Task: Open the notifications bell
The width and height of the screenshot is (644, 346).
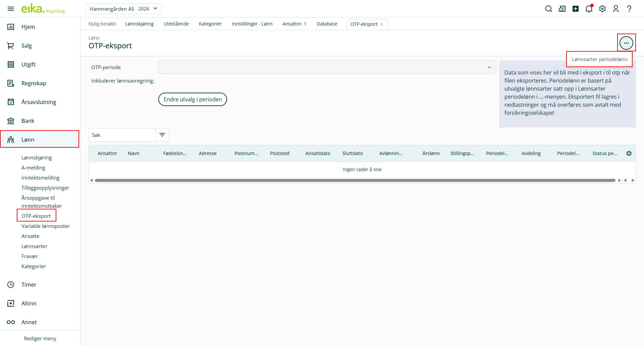Action: coord(589,9)
